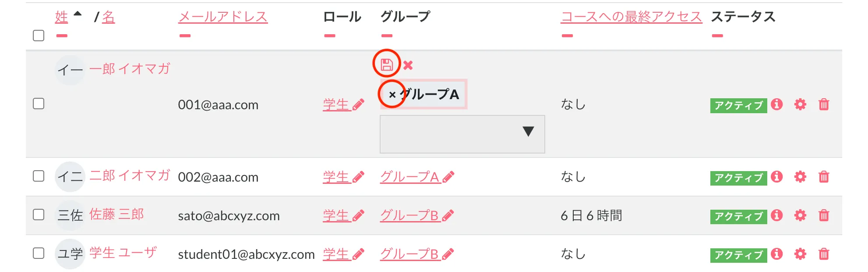Delete enrolment trash icon for 002@aaa.com
This screenshot has width=868, height=272.
(x=824, y=177)
